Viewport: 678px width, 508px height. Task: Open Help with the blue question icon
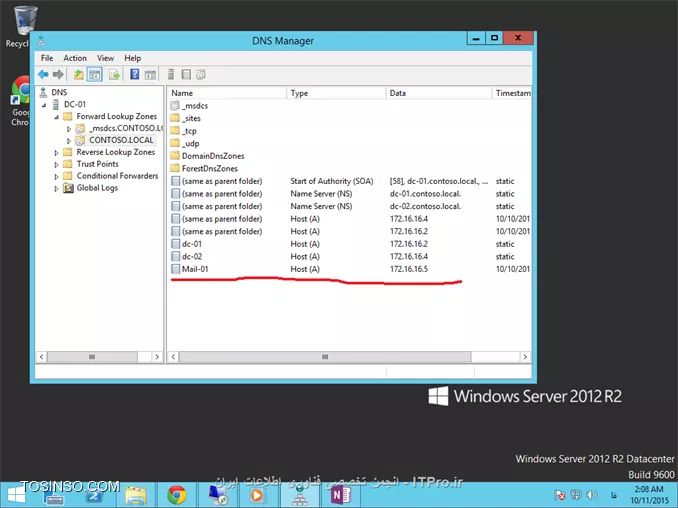click(134, 74)
